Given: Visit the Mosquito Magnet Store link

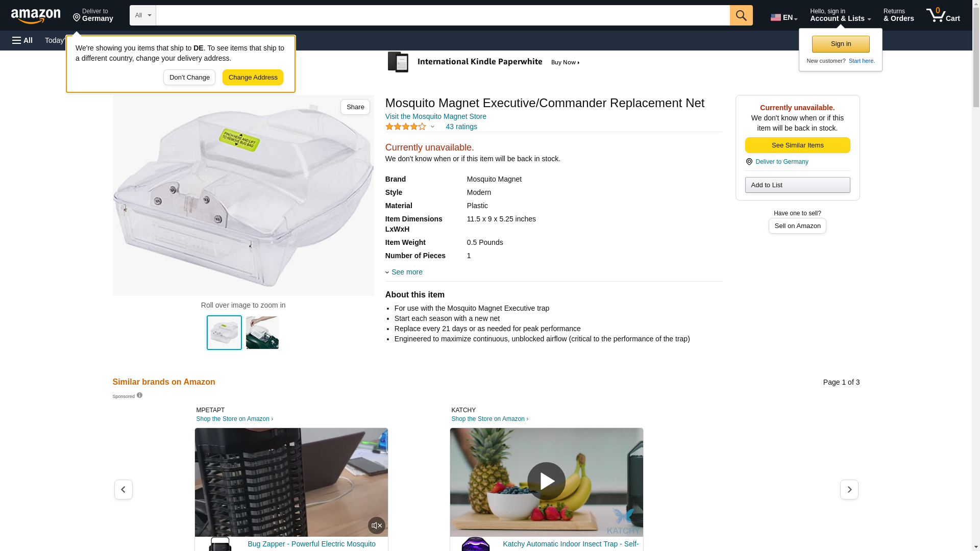Looking at the screenshot, I should [x=435, y=116].
